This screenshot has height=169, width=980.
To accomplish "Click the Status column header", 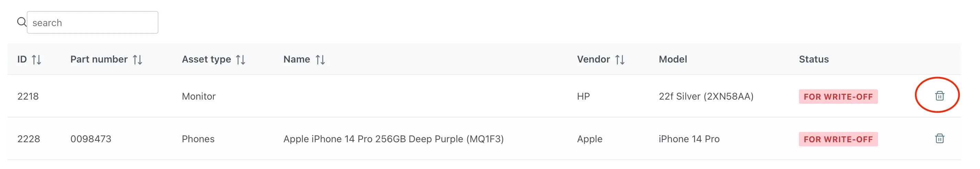I will pos(813,59).
